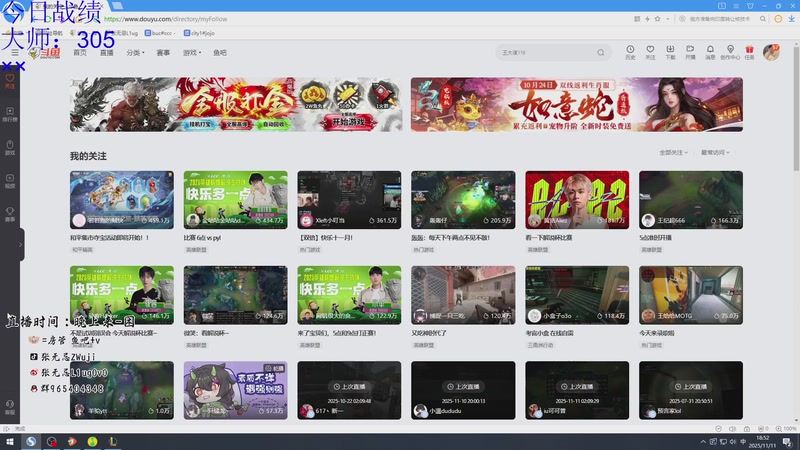Open the stream thumbnail with 120.4万 viewers
Viewport: 800px width, 450px height.
click(463, 295)
